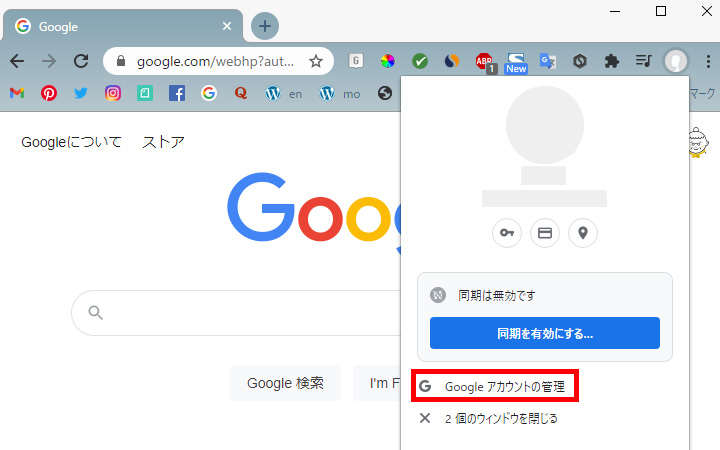This screenshot has width=720, height=450.
Task: Click the dark hexagon extension icon
Action: [x=580, y=61]
